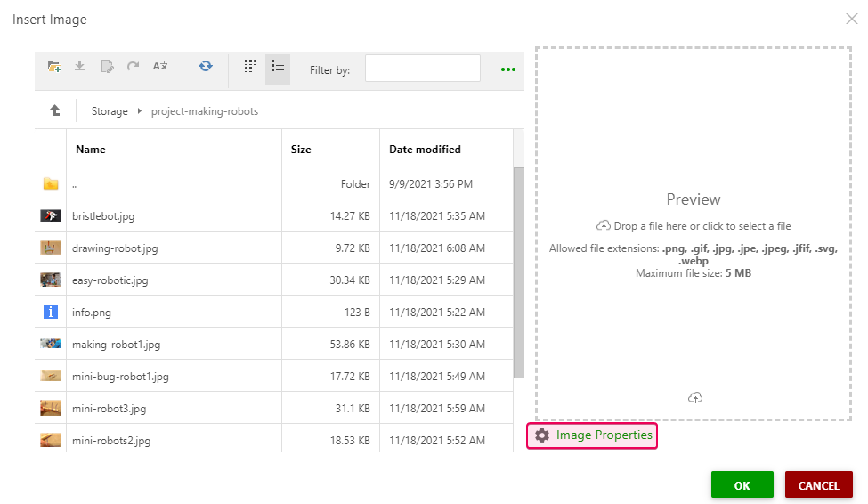Screen dimensions: 868x504
Task: Click the Move/redo arrow toolbar icon
Action: [133, 67]
